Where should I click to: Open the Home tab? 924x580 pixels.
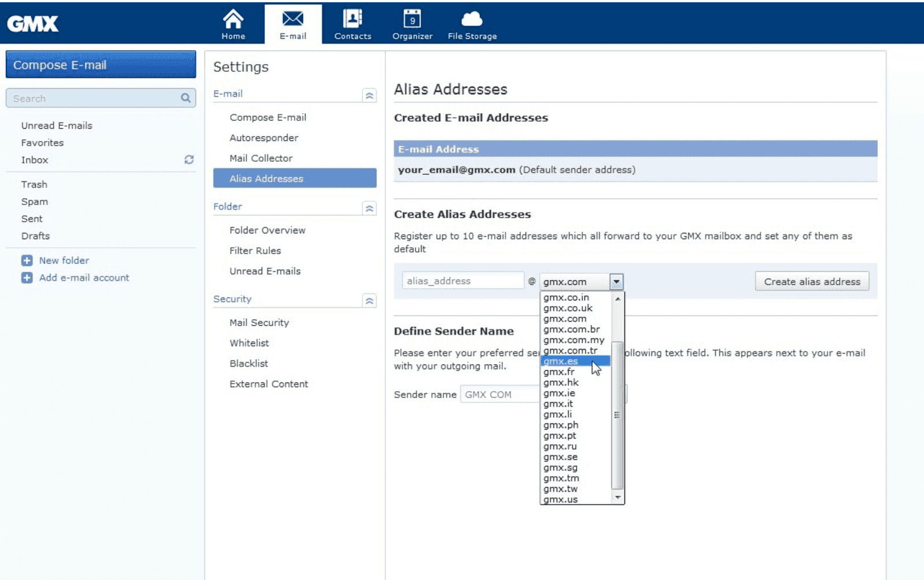(233, 24)
